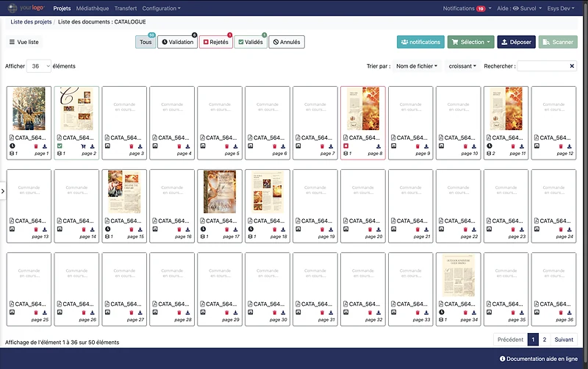Show all documents with Tous filter

pos(146,42)
